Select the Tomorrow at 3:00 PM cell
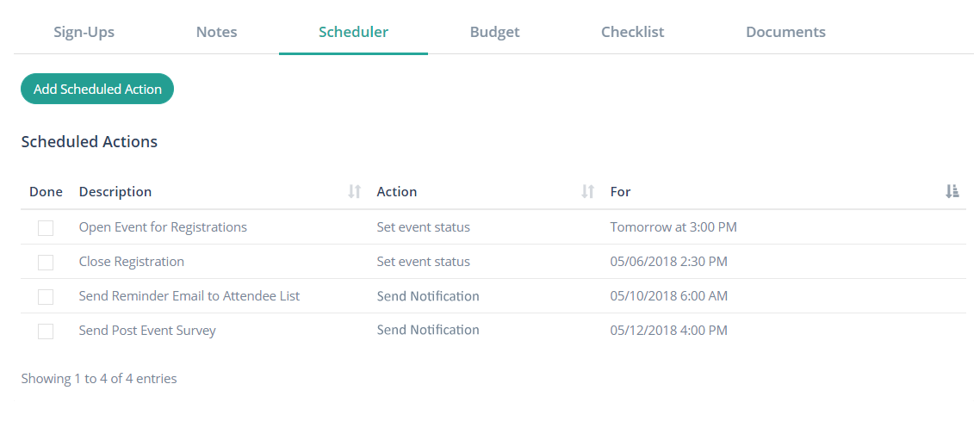This screenshot has width=980, height=446. 673,226
